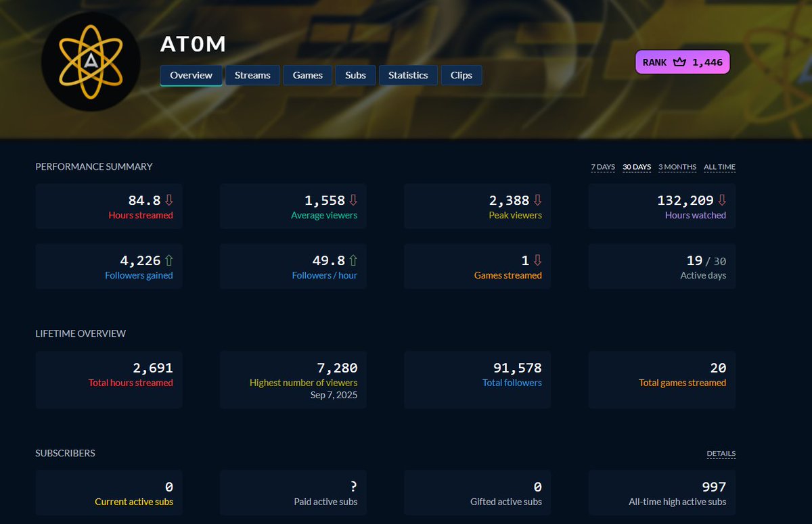Click the Average viewers label

tap(324, 216)
